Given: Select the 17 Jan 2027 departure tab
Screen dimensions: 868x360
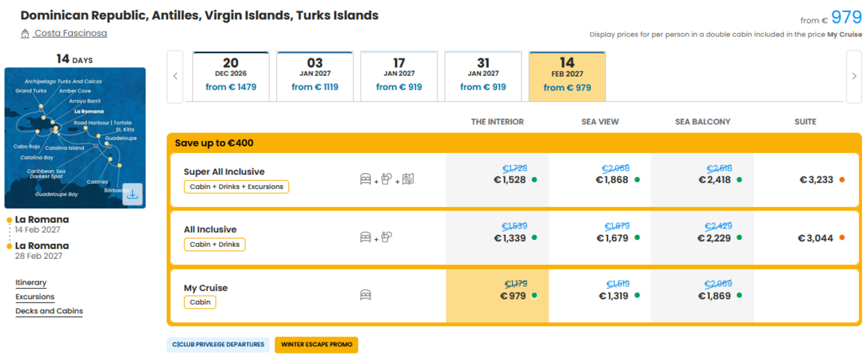Looking at the screenshot, I should (399, 76).
